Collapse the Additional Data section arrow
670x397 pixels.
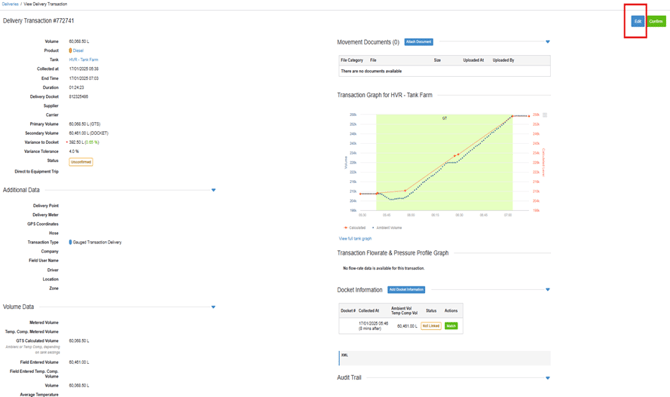click(x=214, y=190)
